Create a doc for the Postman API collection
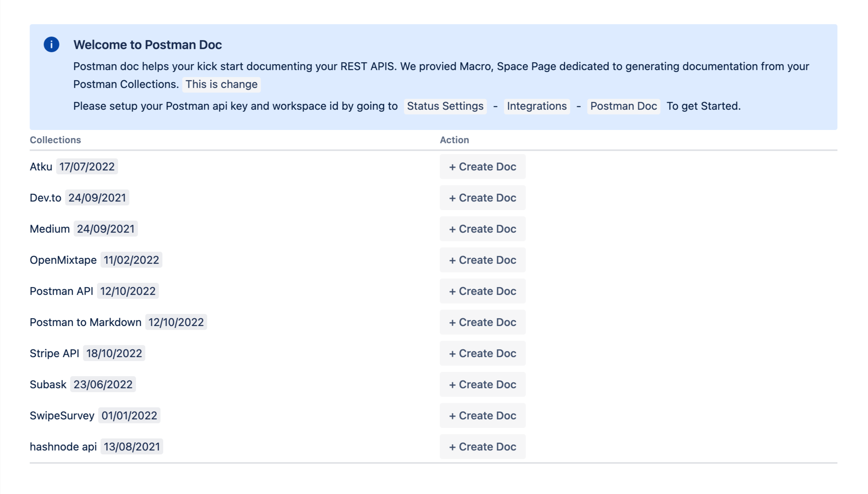Screen dimensions: 868x494 pos(482,291)
